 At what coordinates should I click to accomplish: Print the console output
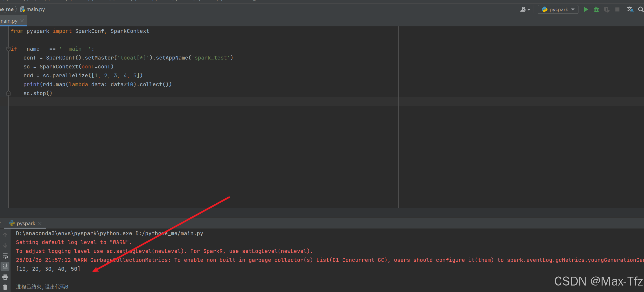click(x=5, y=277)
